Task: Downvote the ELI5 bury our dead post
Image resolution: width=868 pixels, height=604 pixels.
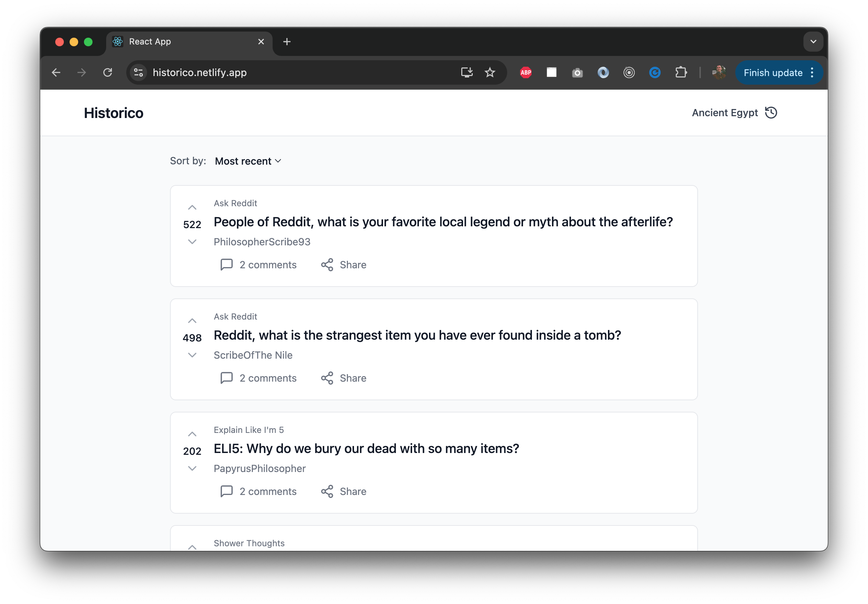Action: pos(192,468)
